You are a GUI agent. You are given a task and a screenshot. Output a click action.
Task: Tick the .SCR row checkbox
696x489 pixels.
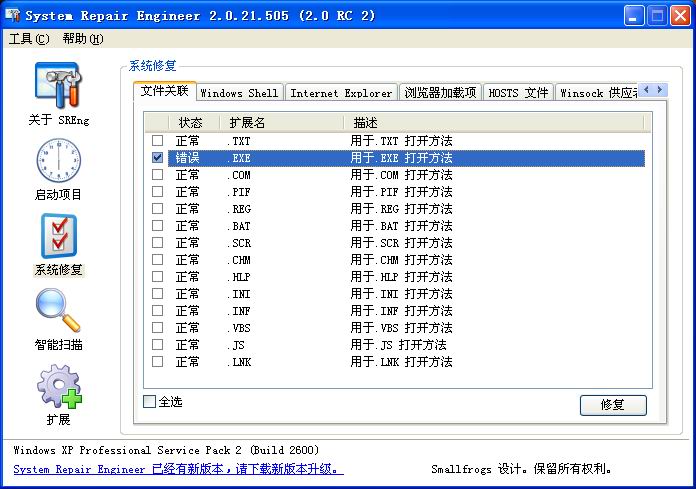pos(157,243)
